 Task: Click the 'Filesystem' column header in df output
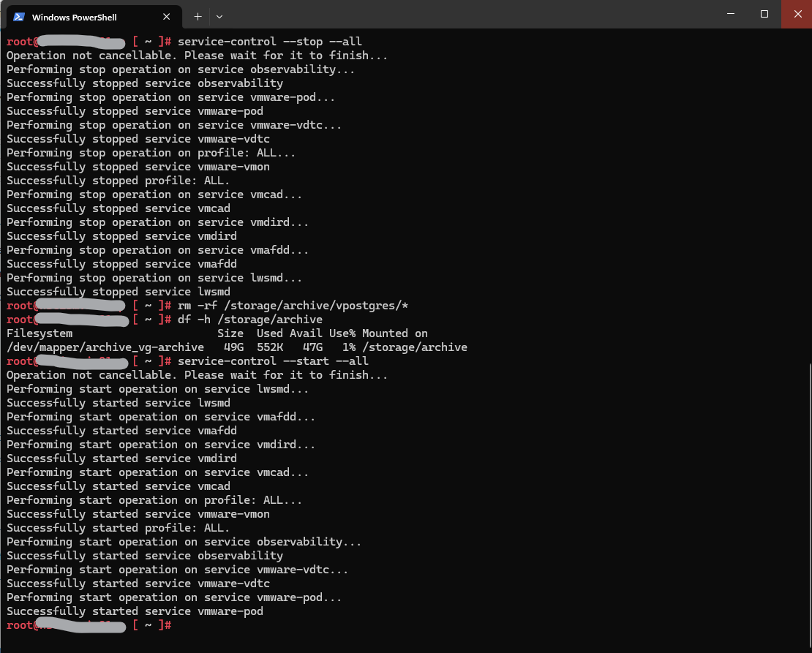(x=40, y=333)
